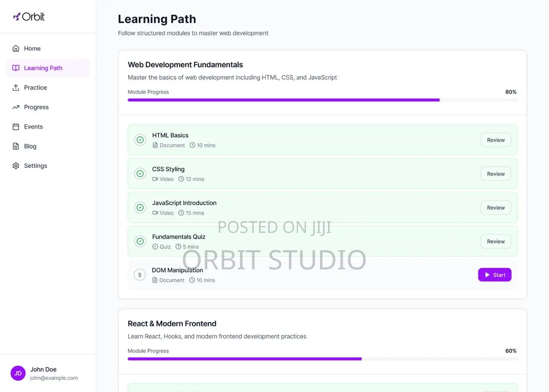
Task: Review the JavaScript Introduction lesson
Action: 496,208
